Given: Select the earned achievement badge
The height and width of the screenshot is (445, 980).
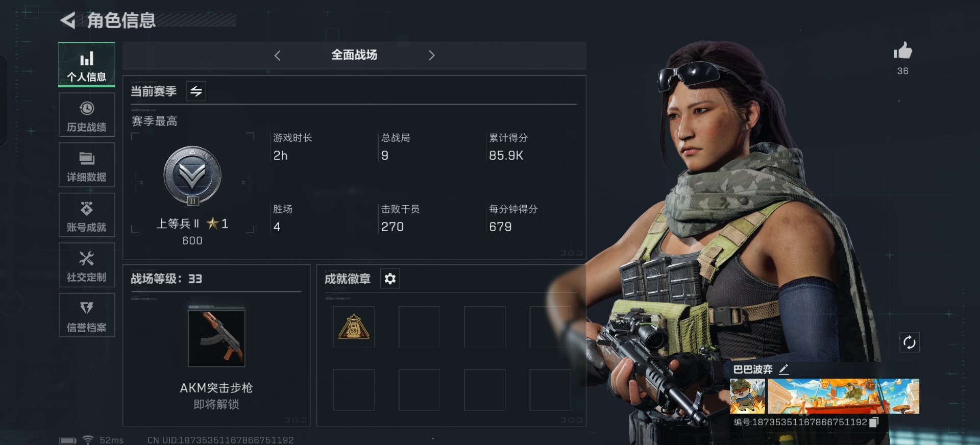Looking at the screenshot, I should [354, 327].
